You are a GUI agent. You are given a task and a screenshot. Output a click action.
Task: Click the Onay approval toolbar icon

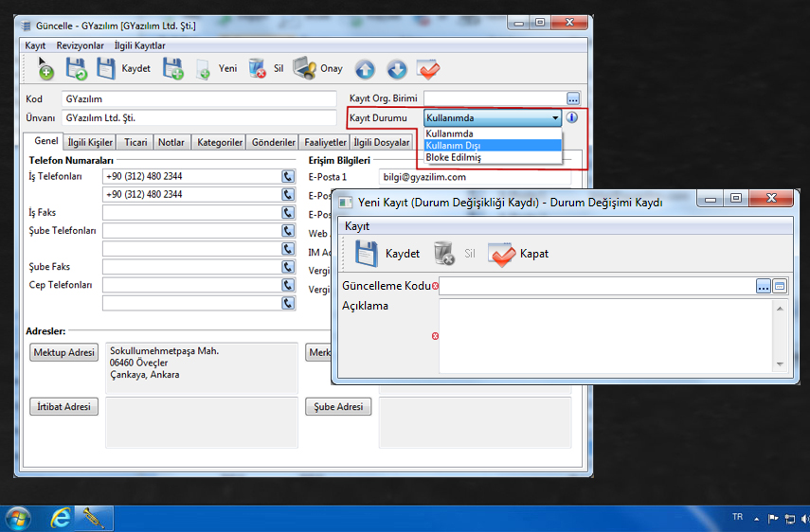click(x=304, y=68)
